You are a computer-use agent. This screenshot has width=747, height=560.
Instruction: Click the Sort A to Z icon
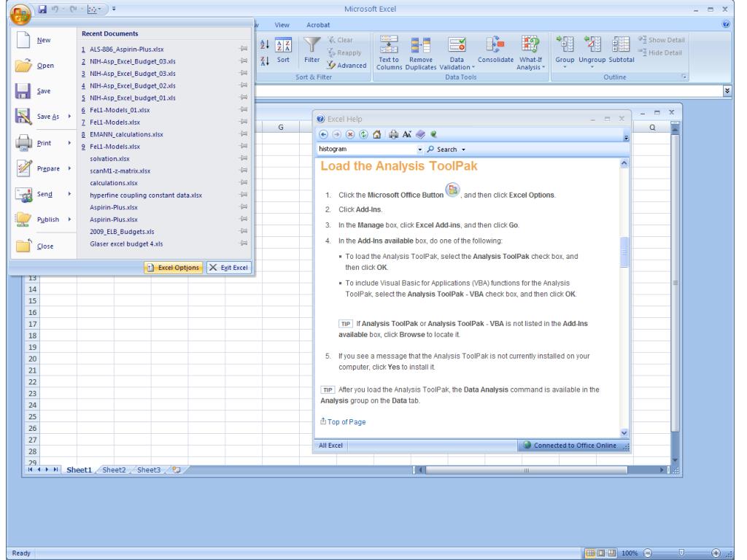[x=265, y=44]
